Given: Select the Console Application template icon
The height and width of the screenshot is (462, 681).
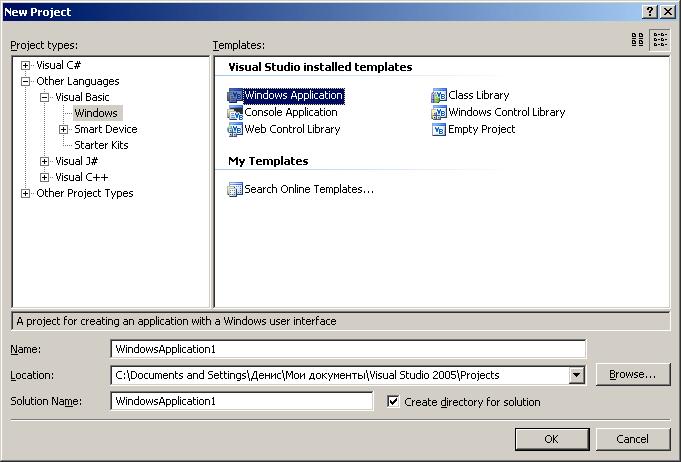Looking at the screenshot, I should pyautogui.click(x=235, y=112).
